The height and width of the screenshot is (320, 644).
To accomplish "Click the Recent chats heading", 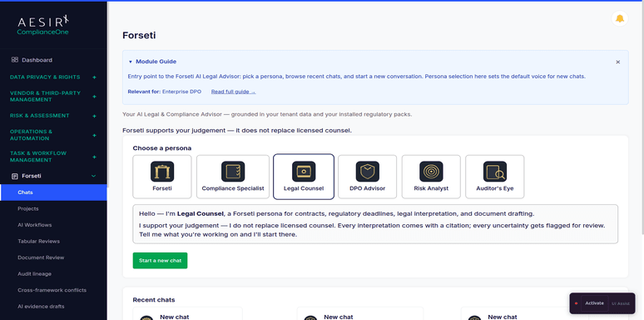I will click(x=154, y=299).
